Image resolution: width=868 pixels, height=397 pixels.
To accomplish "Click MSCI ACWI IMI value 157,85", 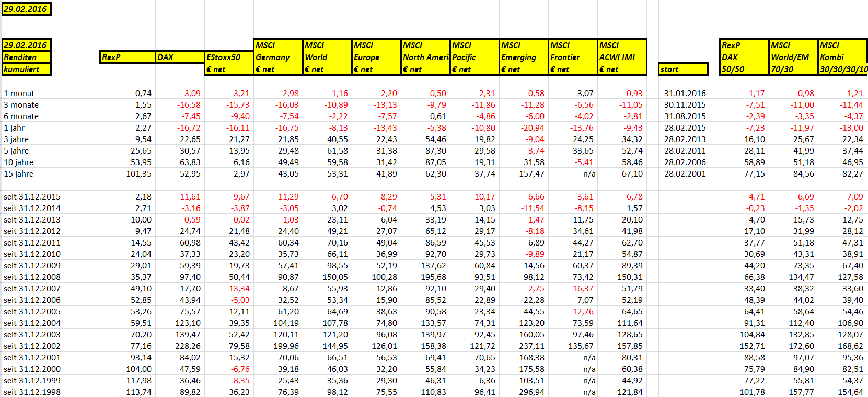I will pyautogui.click(x=630, y=346).
